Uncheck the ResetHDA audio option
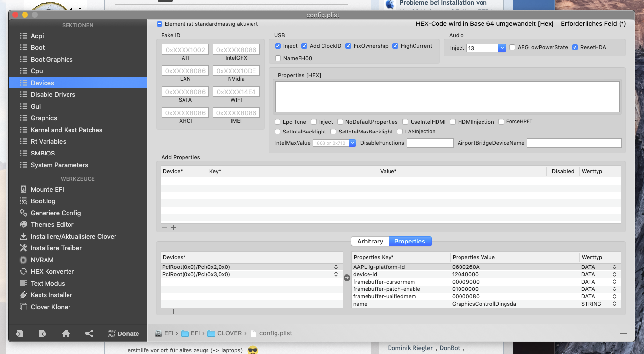This screenshot has height=354, width=644. (575, 47)
